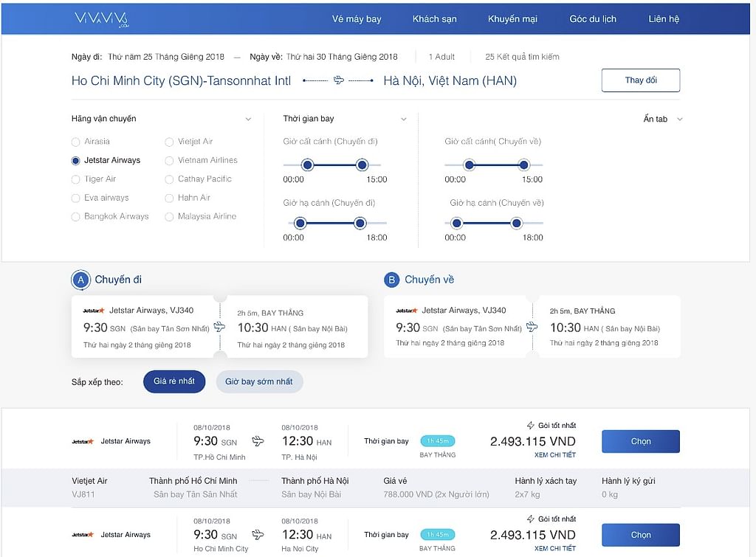The height and width of the screenshot is (557, 756).
Task: Click right handle of departure takeoff time slider
Action: 362,165
